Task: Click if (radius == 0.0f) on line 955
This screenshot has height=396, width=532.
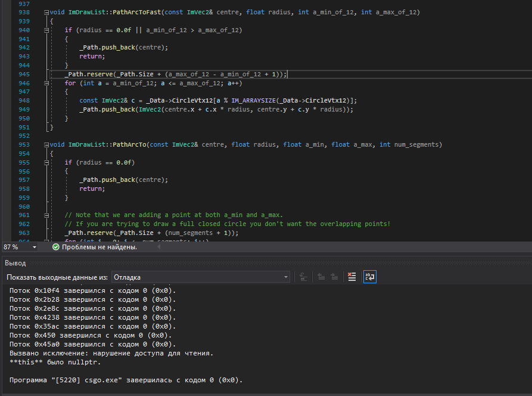Action: click(x=99, y=163)
